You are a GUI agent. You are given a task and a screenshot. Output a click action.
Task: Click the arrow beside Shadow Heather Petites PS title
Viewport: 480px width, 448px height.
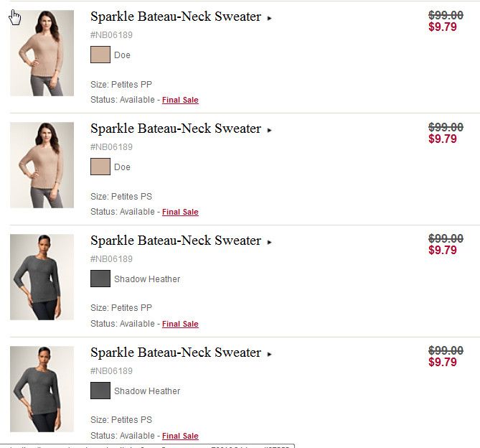[x=270, y=355]
